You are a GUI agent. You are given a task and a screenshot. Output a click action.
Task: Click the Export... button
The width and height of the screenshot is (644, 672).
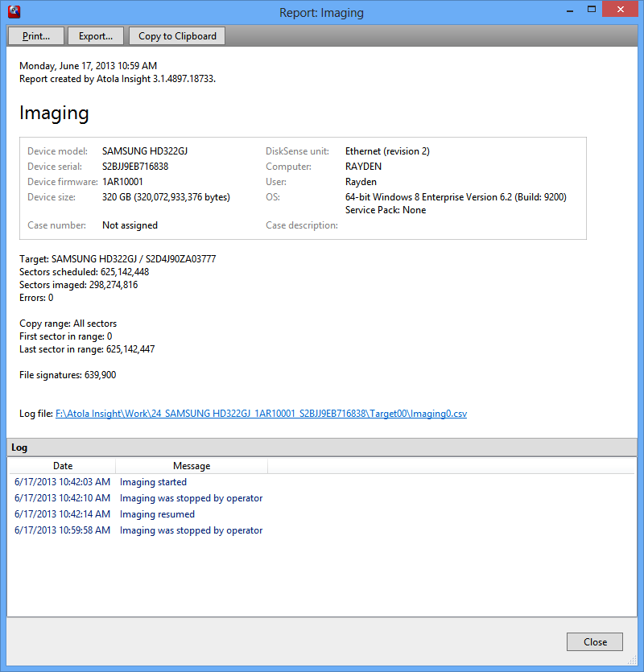(x=96, y=36)
